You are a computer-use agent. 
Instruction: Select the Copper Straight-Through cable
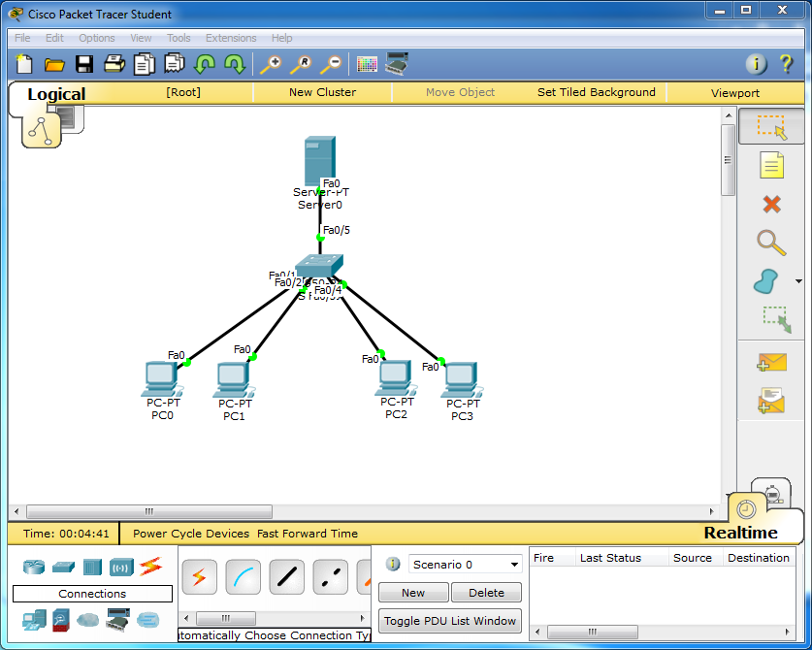pyautogui.click(x=286, y=576)
